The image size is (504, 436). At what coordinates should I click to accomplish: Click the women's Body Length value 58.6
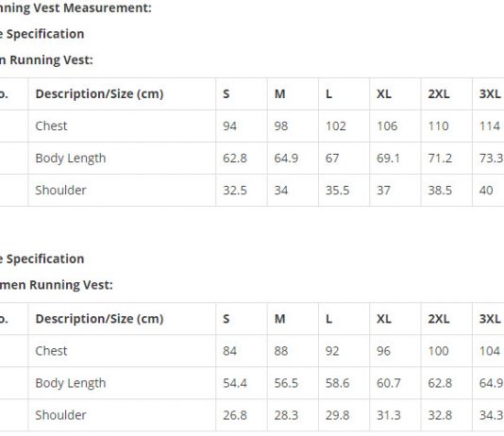coord(337,383)
